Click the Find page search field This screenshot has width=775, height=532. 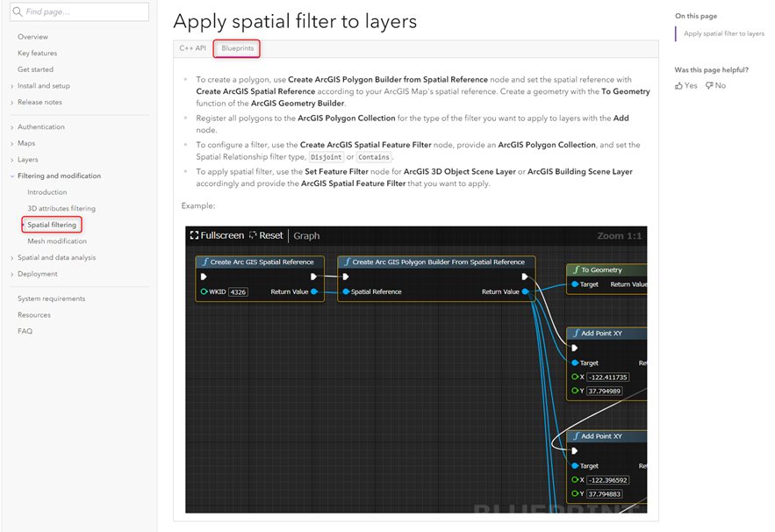coord(79,11)
